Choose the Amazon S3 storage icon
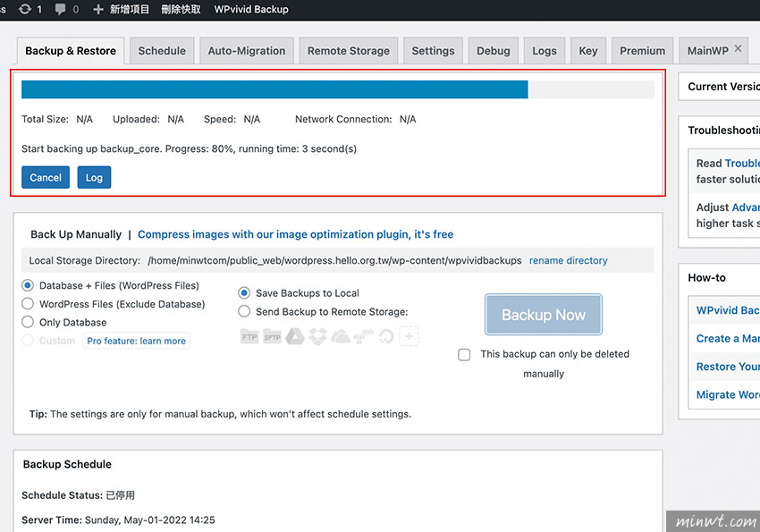This screenshot has width=760, height=532. (364, 336)
